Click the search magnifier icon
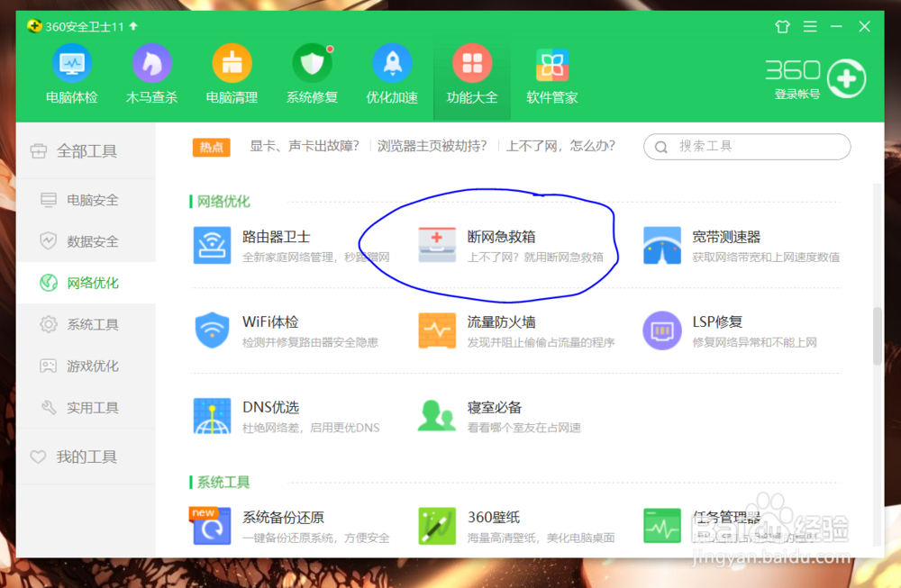901x588 pixels. [x=660, y=147]
